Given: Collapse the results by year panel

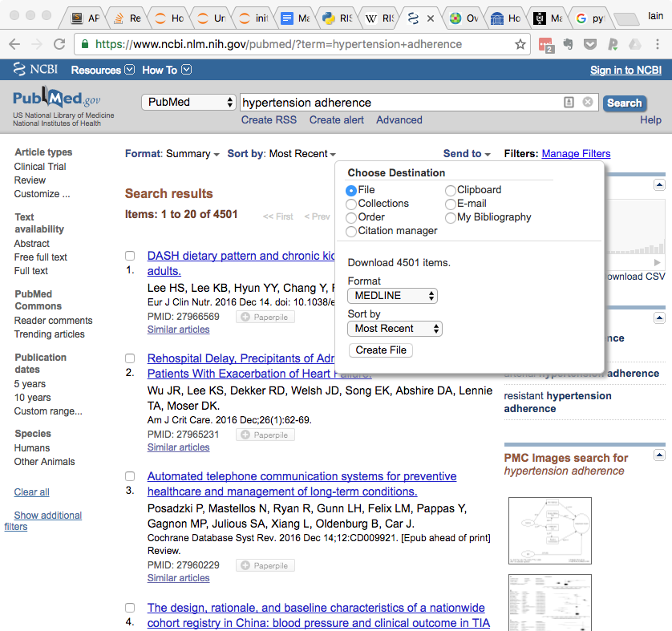Looking at the screenshot, I should pos(659,185).
